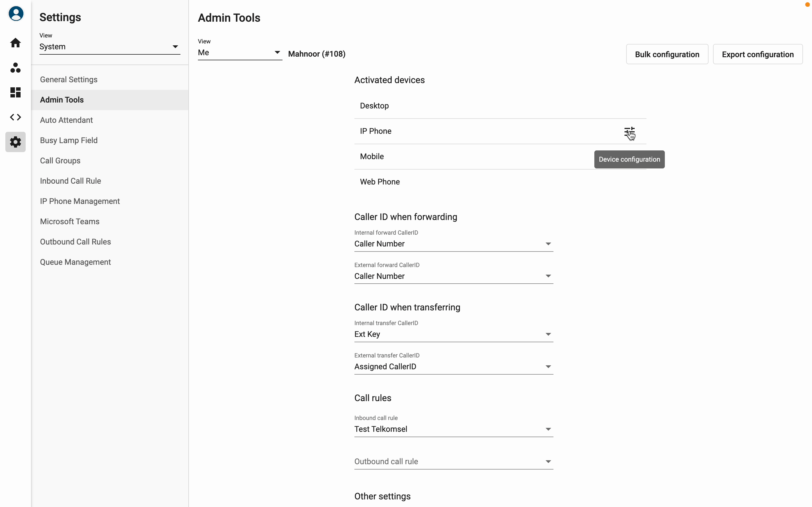This screenshot has width=812, height=507.
Task: Click Bulk configuration button
Action: [x=667, y=54]
